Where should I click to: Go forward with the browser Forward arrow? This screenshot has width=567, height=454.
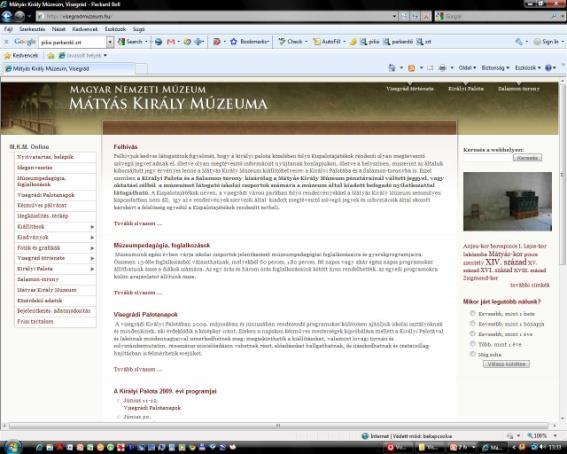[x=20, y=16]
